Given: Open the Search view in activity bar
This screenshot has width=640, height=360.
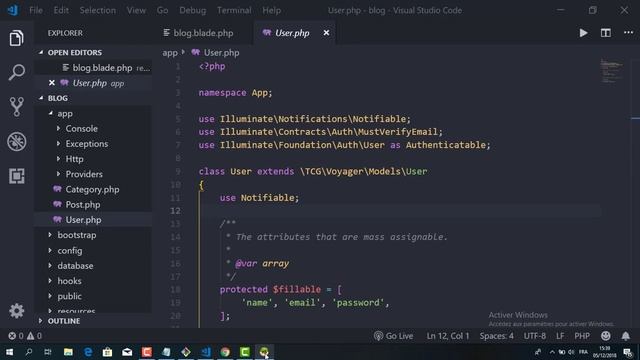Looking at the screenshot, I should pyautogui.click(x=16, y=72).
